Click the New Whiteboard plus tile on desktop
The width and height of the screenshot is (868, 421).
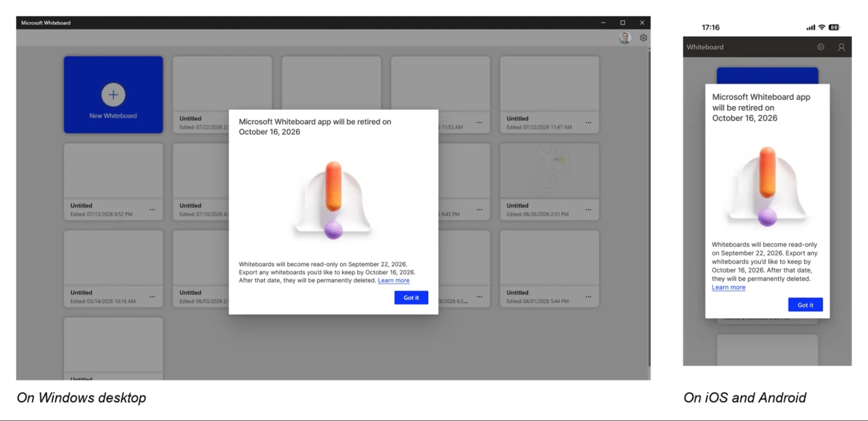pyautogui.click(x=113, y=94)
